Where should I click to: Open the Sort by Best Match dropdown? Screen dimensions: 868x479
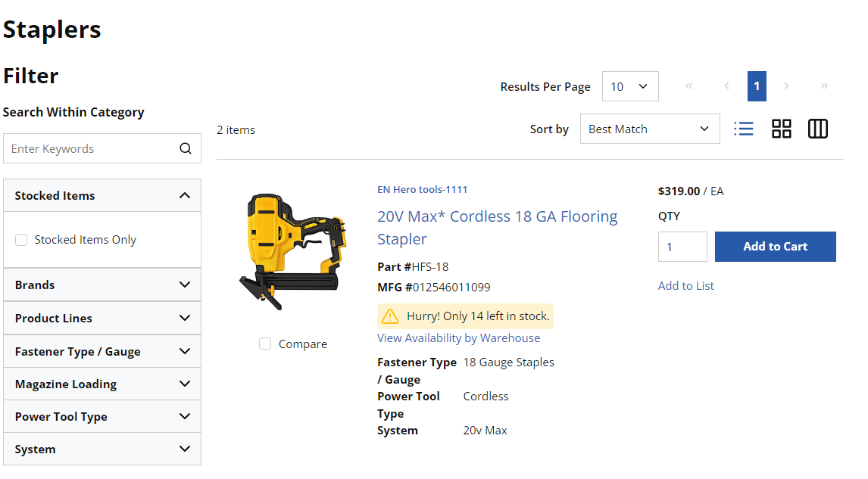click(650, 129)
